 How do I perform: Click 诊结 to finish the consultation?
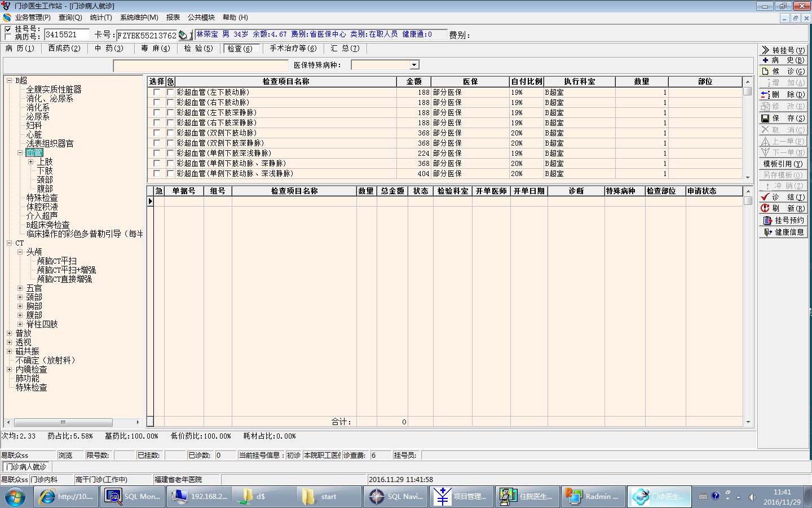click(x=783, y=197)
